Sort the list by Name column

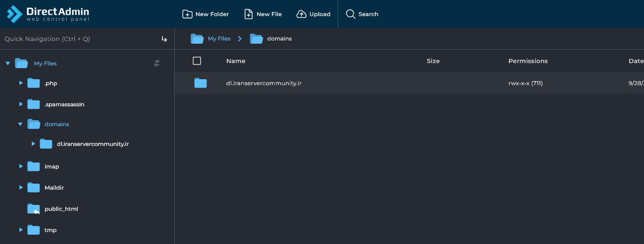236,61
